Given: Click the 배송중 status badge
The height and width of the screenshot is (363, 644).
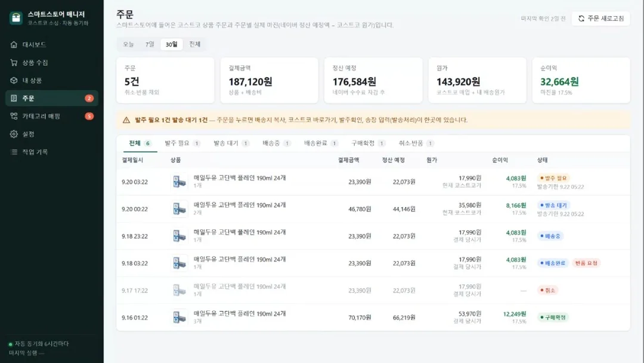Looking at the screenshot, I should (550, 236).
